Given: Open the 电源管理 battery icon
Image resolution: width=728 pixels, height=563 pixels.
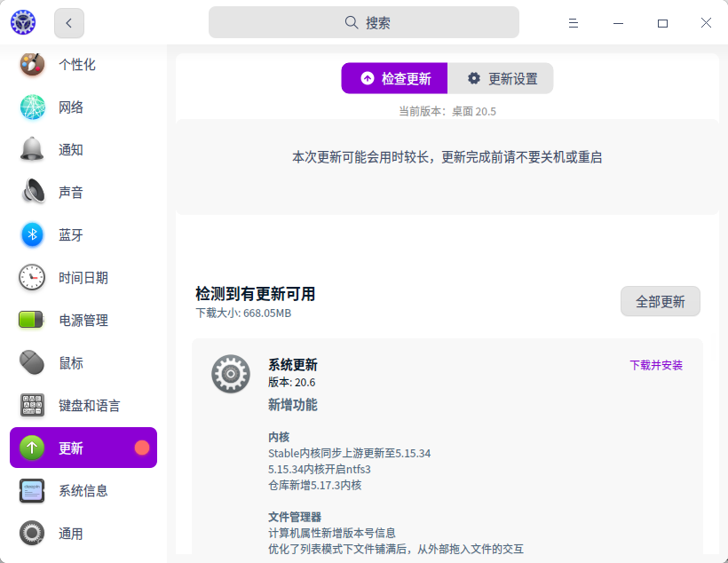Looking at the screenshot, I should [x=31, y=320].
